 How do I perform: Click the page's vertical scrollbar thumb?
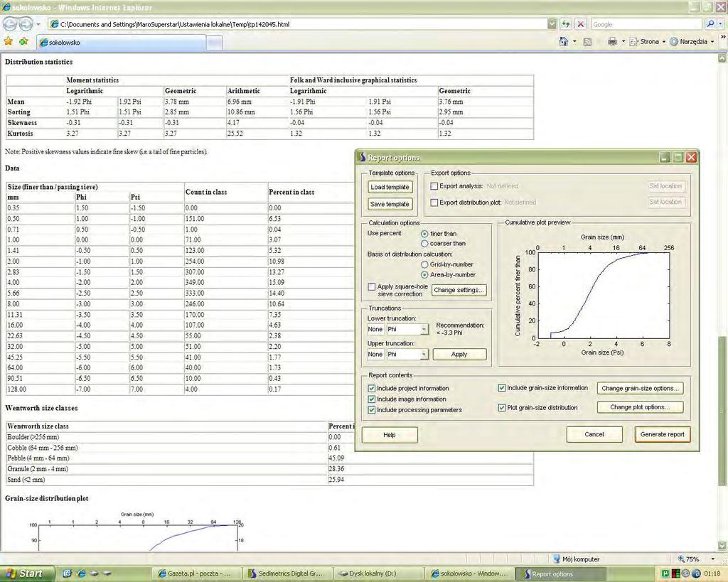[722, 411]
